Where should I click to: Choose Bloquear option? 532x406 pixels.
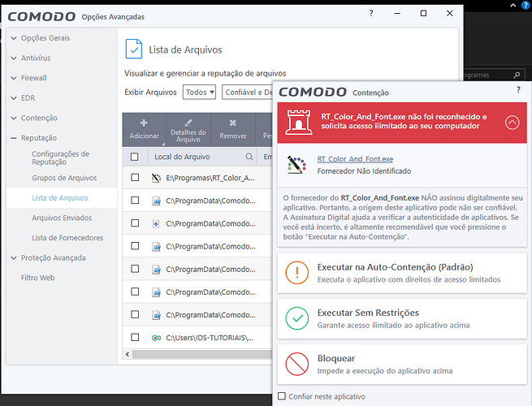[x=402, y=365]
